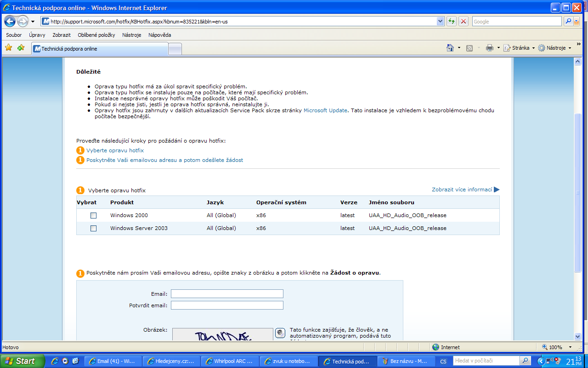Open the Úpravy menu
Image resolution: width=588 pixels, height=368 pixels.
pos(37,35)
